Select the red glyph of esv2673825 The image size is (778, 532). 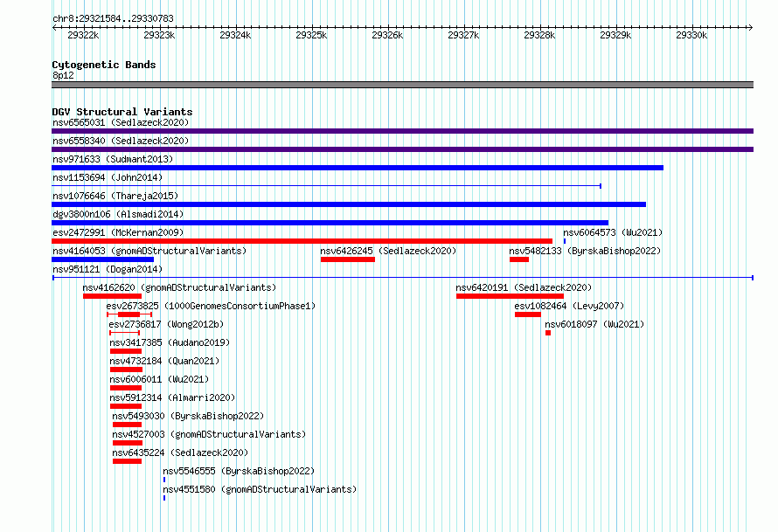tap(129, 314)
